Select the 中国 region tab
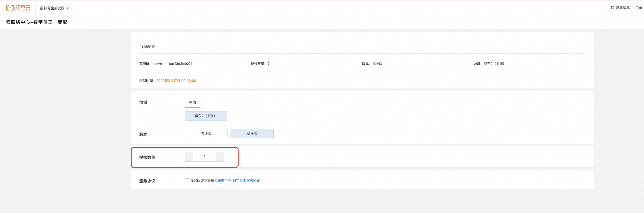Viewport: 644px width, 213px height. click(193, 102)
